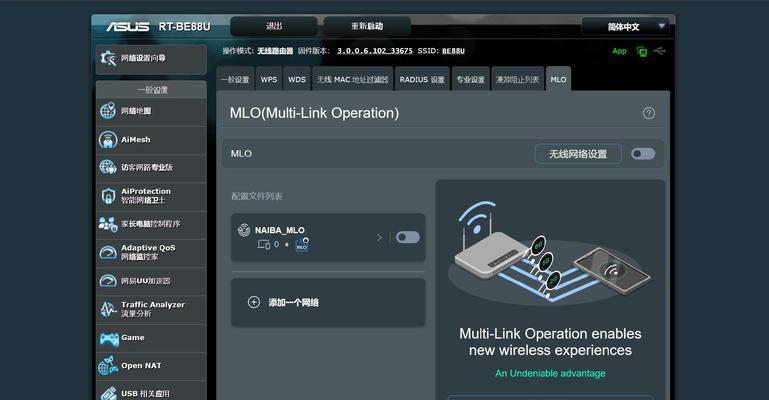
Task: Switch to the WDS tab
Action: coord(297,79)
